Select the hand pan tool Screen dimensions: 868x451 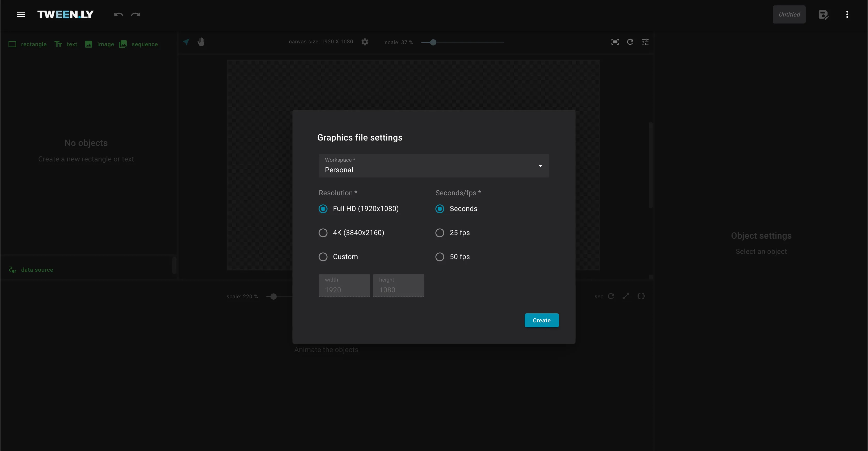(x=201, y=42)
